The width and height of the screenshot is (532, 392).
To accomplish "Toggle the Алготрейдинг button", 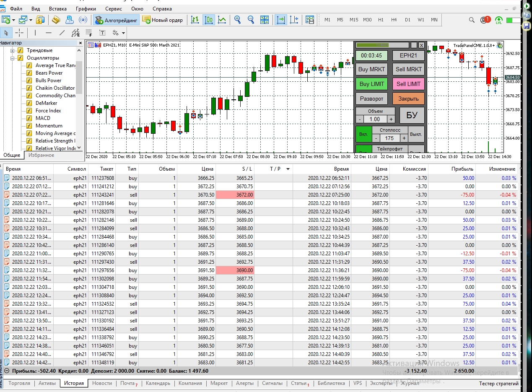I will 116,20.
